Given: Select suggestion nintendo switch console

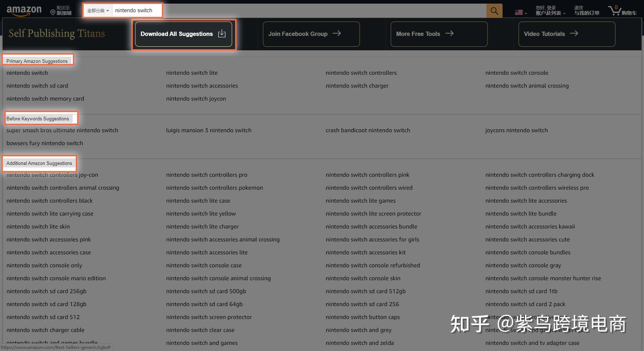Looking at the screenshot, I should coord(517,73).
